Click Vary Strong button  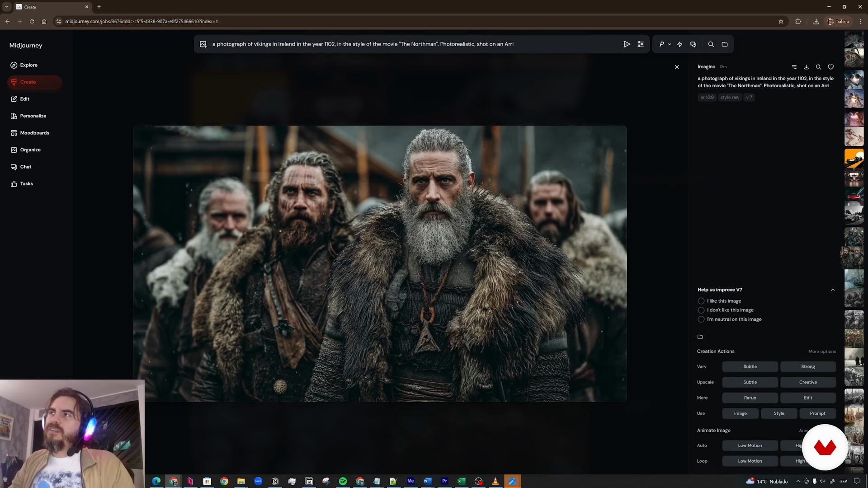click(808, 367)
